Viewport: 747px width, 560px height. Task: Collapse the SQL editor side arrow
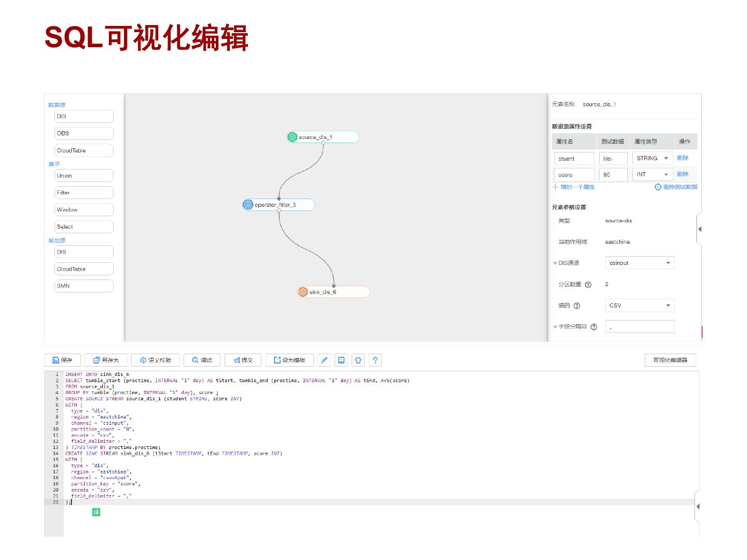click(698, 506)
